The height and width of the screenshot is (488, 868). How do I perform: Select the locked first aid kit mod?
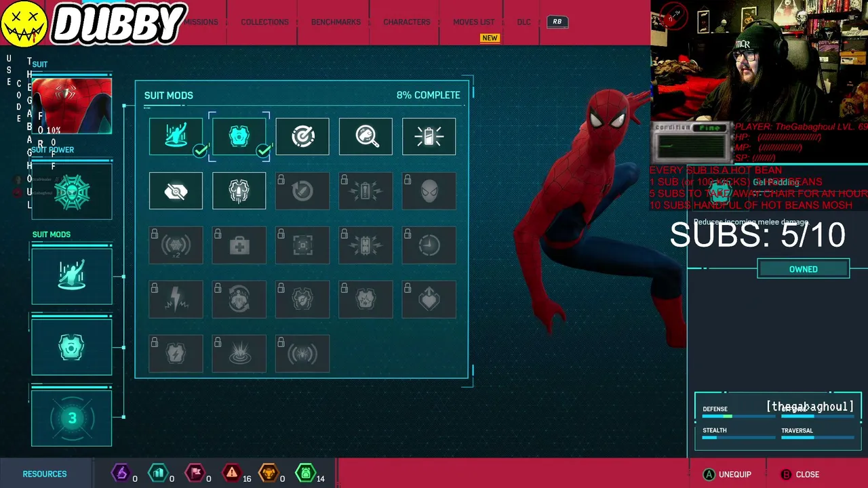pyautogui.click(x=239, y=245)
